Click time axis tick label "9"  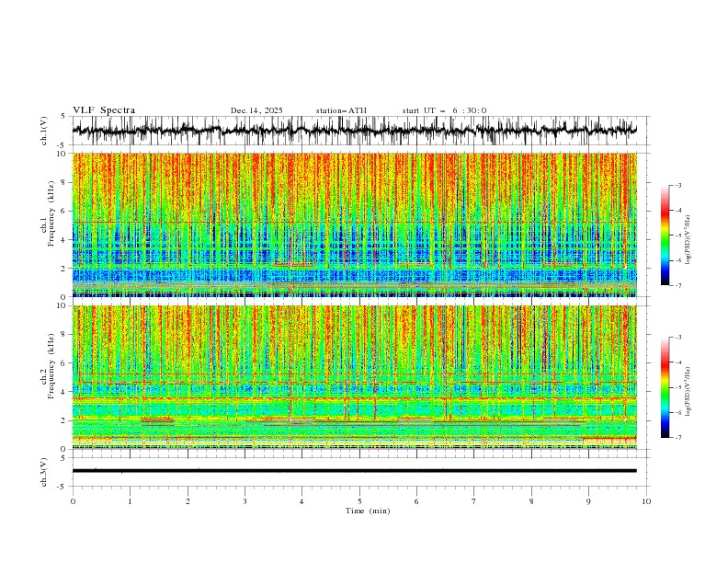pyautogui.click(x=588, y=501)
